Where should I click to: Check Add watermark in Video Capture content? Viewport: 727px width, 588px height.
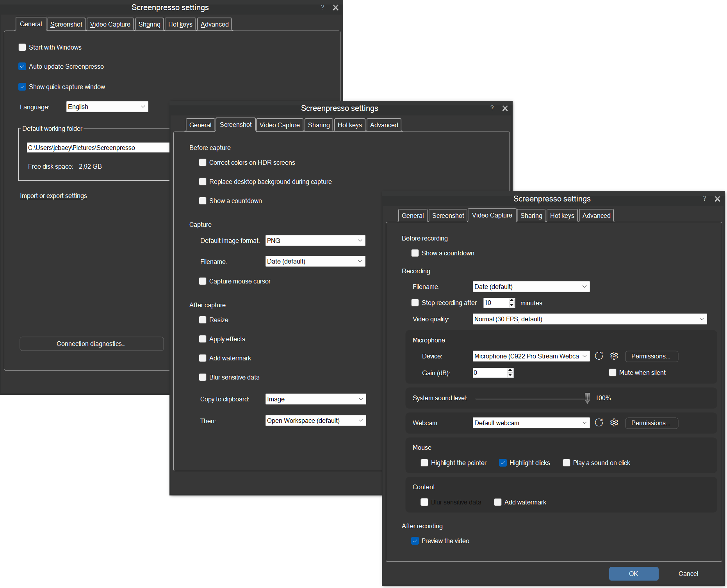tap(498, 502)
